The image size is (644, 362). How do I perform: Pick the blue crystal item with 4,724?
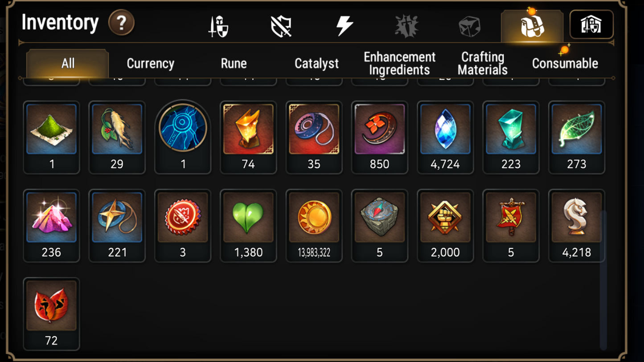[x=445, y=138]
